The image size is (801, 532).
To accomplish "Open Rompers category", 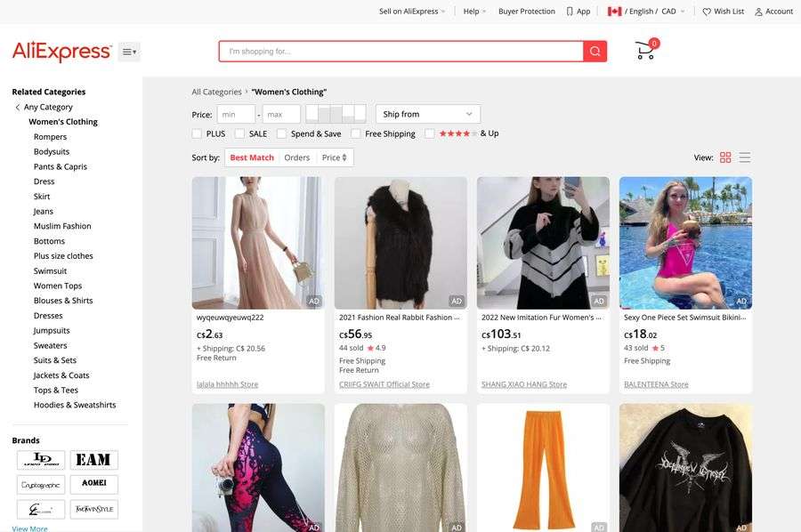I will (x=50, y=137).
